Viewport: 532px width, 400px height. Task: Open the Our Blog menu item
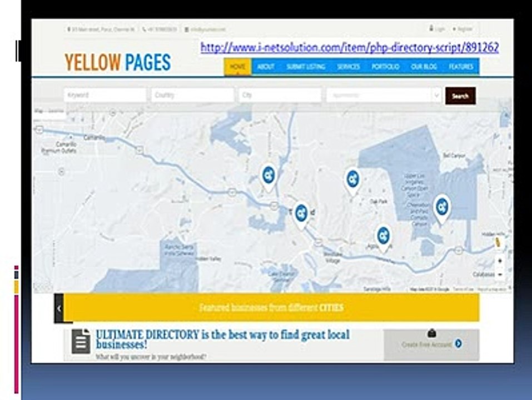tap(424, 67)
